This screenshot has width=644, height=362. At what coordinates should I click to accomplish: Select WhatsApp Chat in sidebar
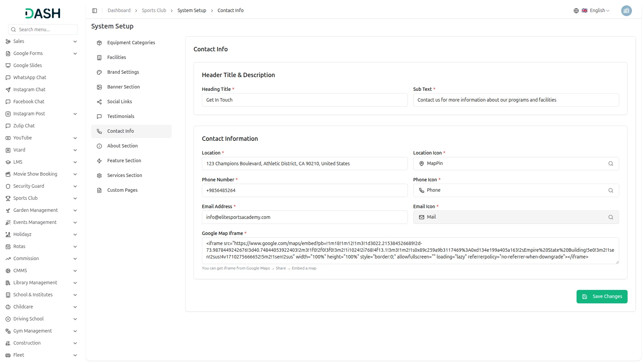pyautogui.click(x=30, y=77)
